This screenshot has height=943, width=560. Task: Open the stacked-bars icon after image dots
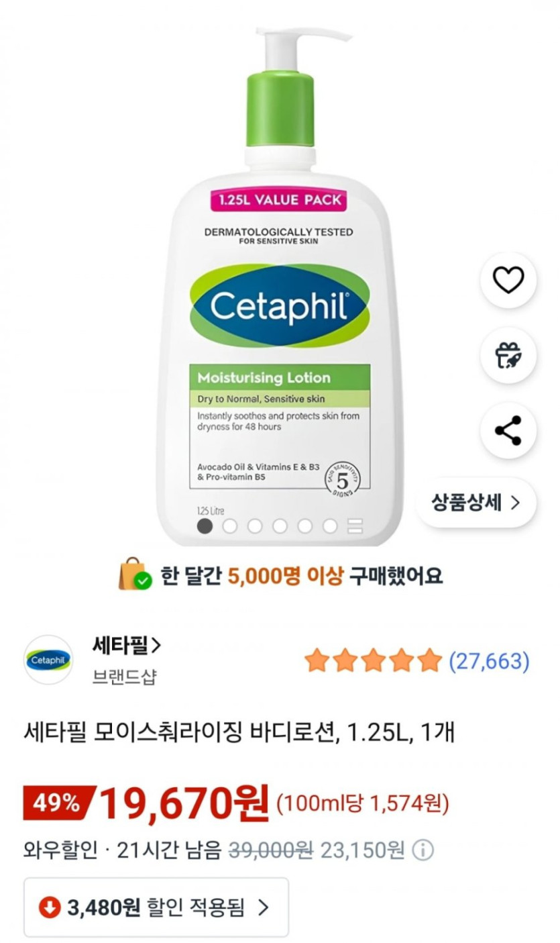[355, 526]
